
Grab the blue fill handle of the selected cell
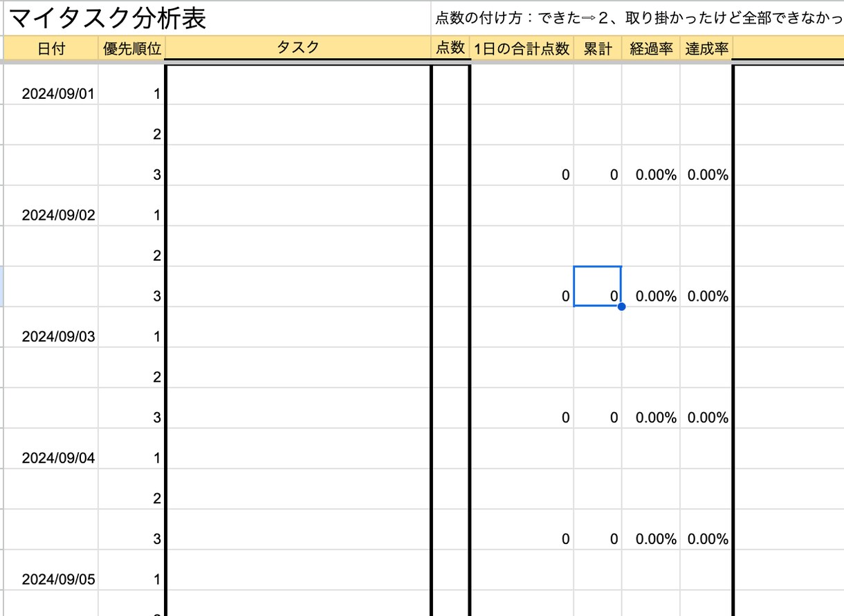(x=621, y=306)
